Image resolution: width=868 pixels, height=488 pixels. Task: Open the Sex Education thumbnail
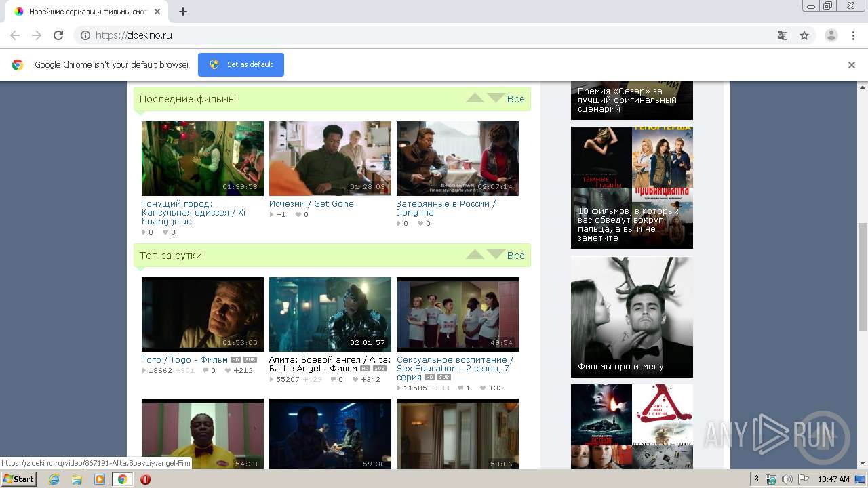[458, 314]
